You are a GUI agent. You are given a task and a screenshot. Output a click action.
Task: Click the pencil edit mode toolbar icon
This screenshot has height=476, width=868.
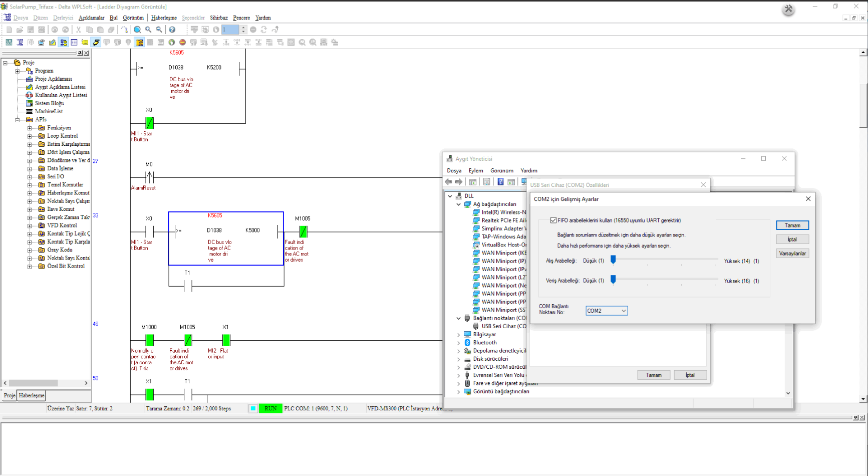tap(52, 43)
